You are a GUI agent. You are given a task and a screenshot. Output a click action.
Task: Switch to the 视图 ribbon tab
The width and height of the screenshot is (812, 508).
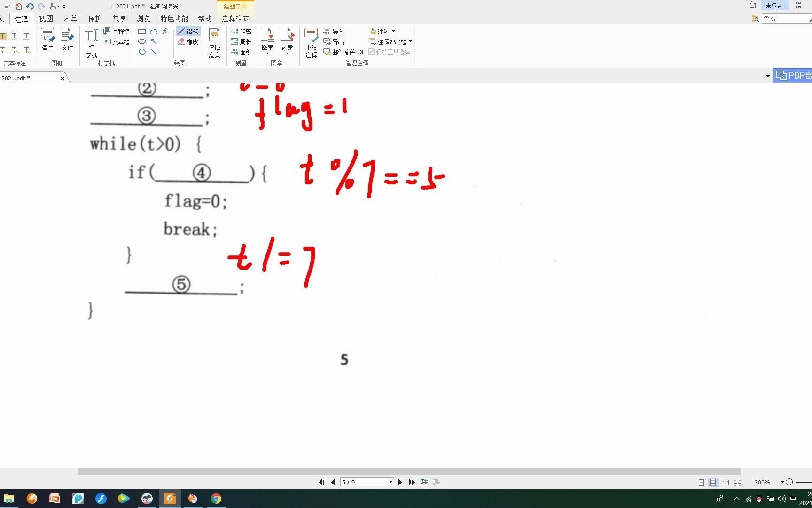point(46,18)
